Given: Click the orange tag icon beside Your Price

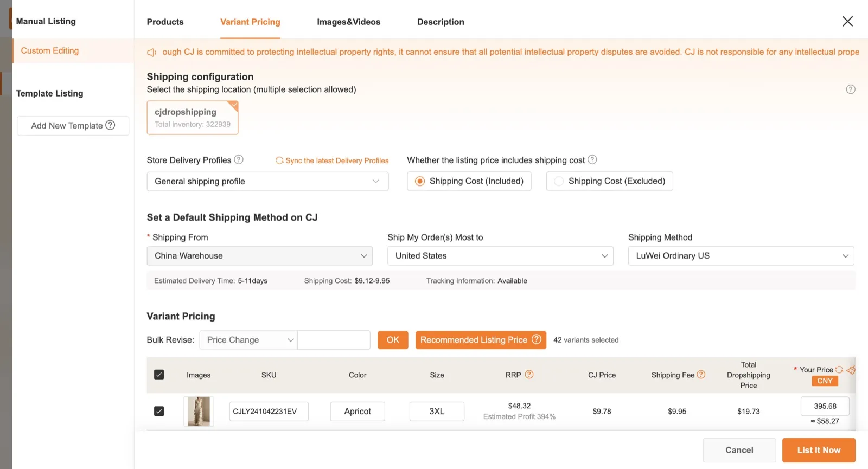Looking at the screenshot, I should click(851, 370).
